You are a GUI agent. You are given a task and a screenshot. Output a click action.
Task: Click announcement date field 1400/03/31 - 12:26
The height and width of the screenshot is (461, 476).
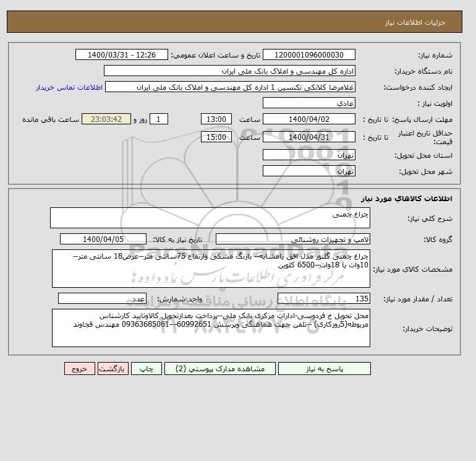(121, 55)
